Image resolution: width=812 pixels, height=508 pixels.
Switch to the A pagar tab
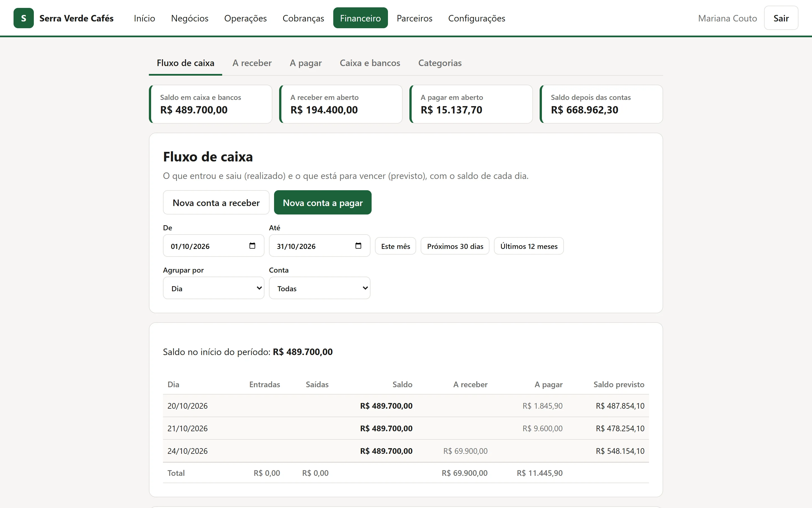pyautogui.click(x=306, y=63)
